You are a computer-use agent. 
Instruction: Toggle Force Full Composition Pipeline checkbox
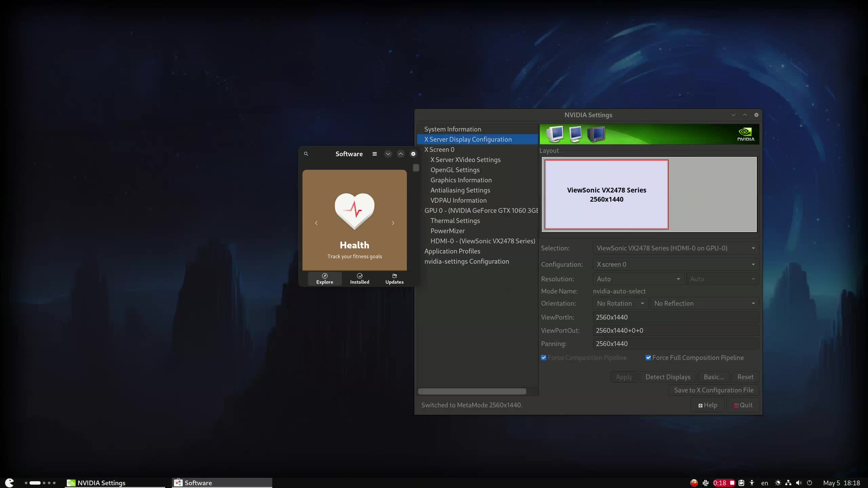point(648,358)
